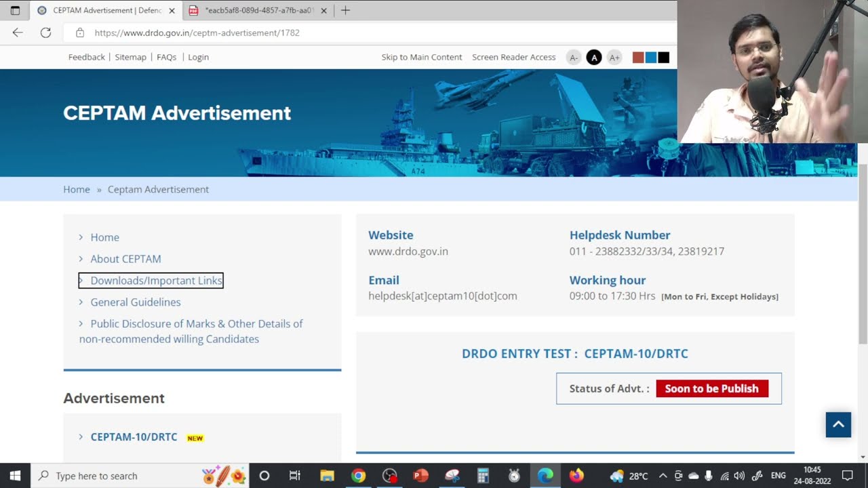Open Firefox from taskbar
Screen dimensions: 868x488
point(576,476)
